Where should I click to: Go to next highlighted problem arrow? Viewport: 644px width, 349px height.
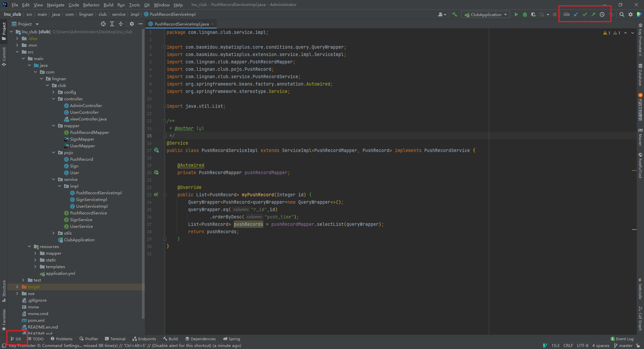click(x=633, y=33)
